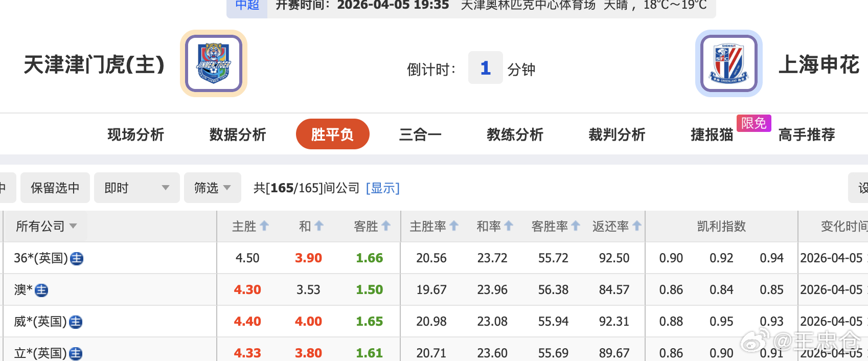Click away win odds 1.66

tap(370, 258)
